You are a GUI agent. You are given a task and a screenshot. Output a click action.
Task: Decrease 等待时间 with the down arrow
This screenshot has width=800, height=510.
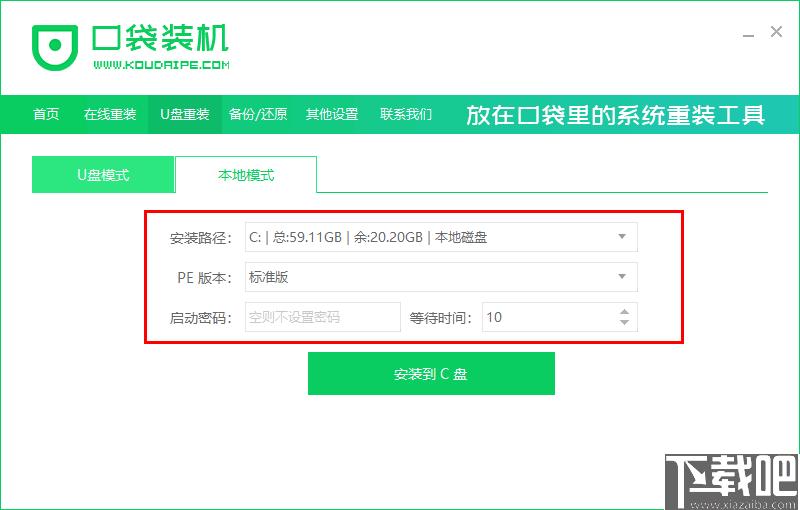click(624, 322)
